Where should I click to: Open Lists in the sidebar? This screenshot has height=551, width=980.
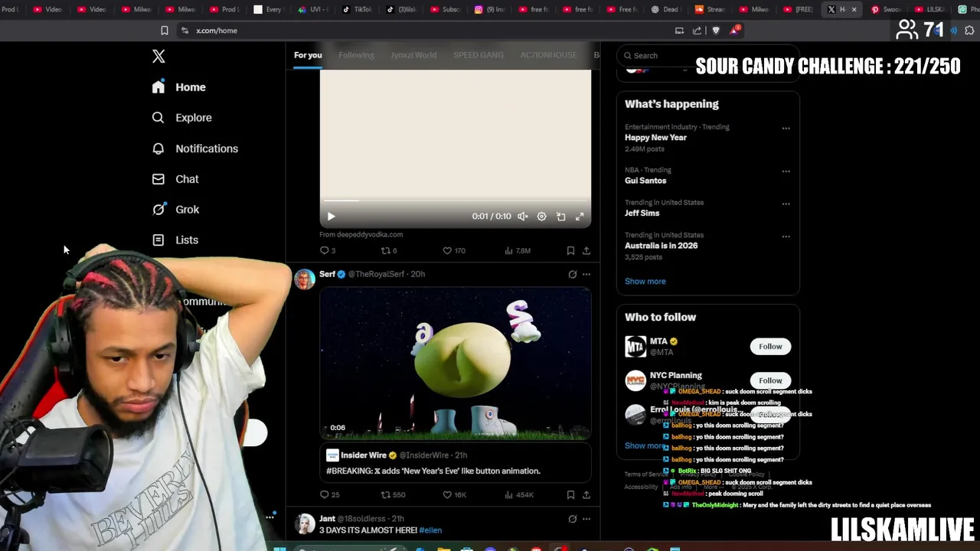175,240
